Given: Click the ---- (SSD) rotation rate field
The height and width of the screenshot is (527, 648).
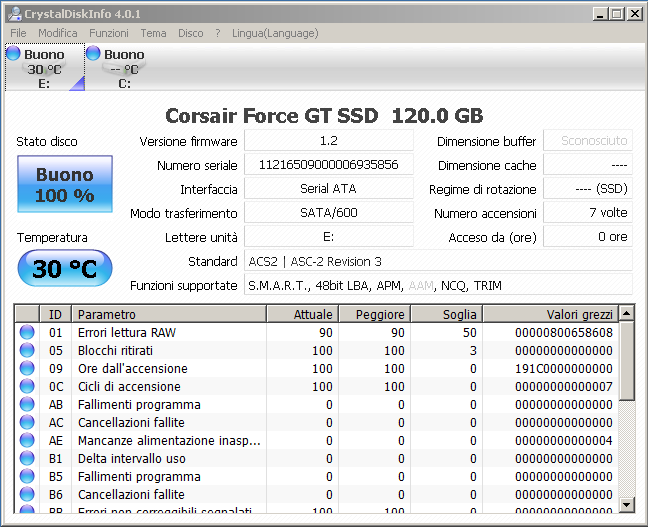Looking at the screenshot, I should [588, 188].
